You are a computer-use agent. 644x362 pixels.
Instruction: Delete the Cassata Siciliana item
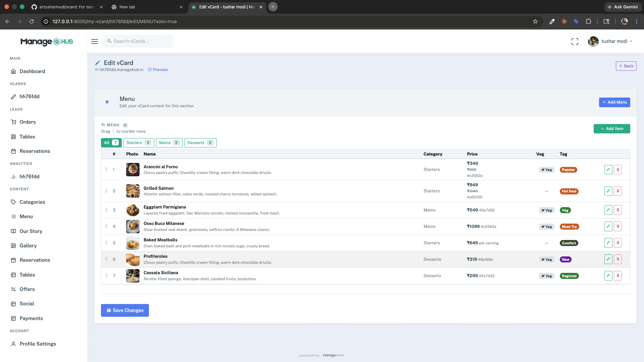tap(618, 276)
